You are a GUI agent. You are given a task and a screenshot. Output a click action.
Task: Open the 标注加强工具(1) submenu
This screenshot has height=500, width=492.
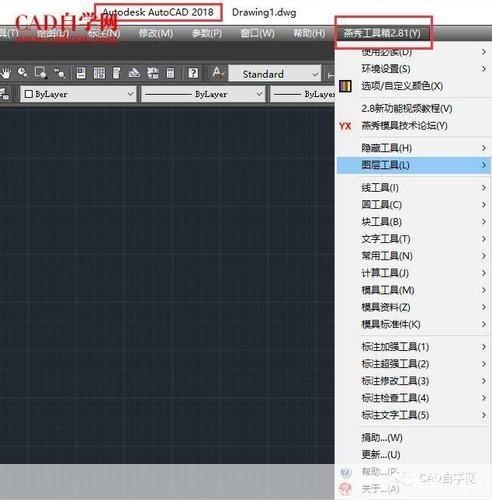coord(413,347)
